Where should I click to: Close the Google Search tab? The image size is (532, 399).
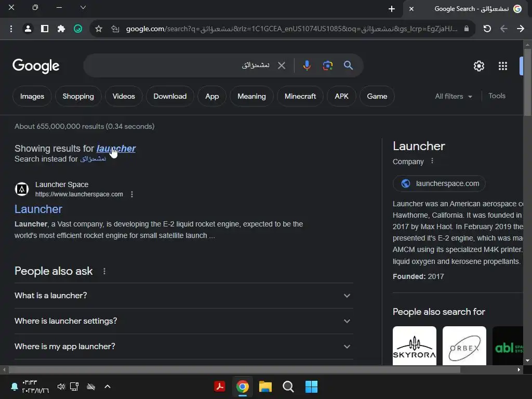(x=411, y=9)
